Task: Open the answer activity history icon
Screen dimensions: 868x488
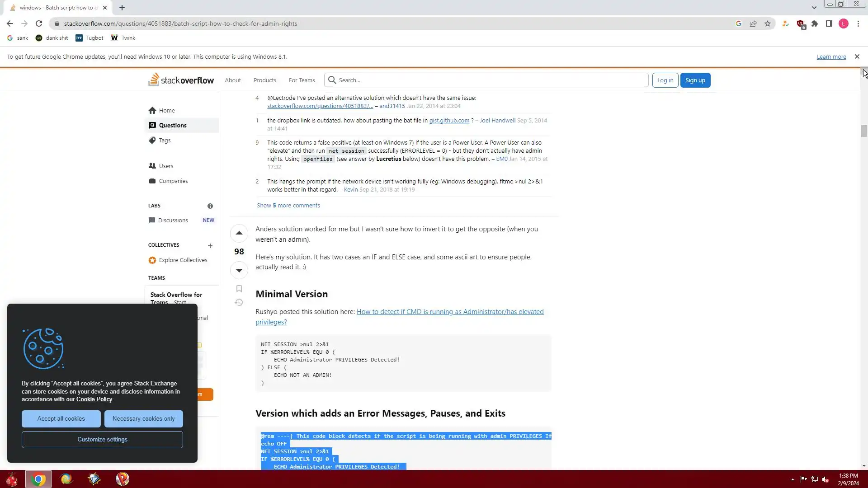Action: pos(239,302)
